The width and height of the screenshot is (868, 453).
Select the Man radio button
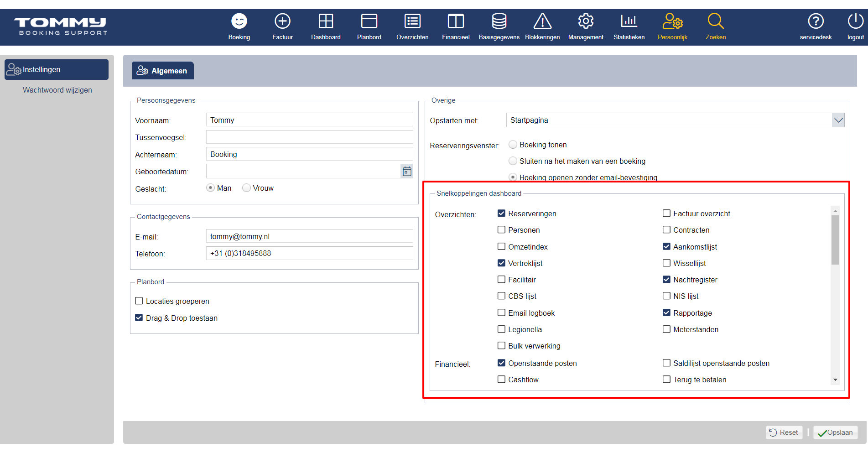(x=210, y=188)
